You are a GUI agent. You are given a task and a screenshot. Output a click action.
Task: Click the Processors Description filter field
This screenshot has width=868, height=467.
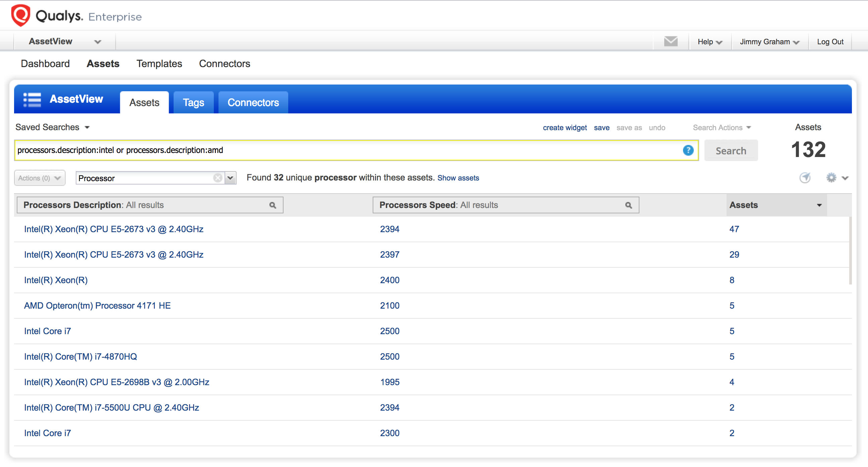(x=150, y=205)
